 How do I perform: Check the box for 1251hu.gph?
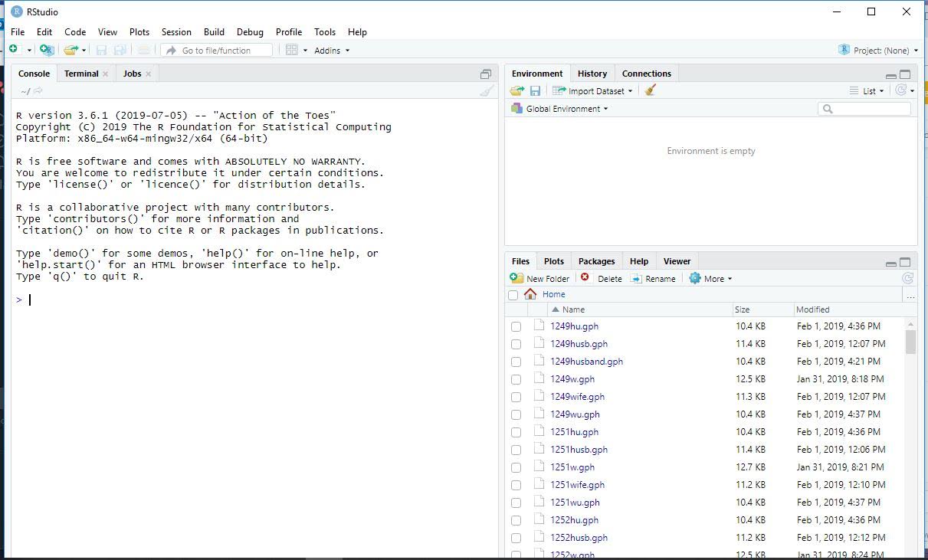coord(516,432)
